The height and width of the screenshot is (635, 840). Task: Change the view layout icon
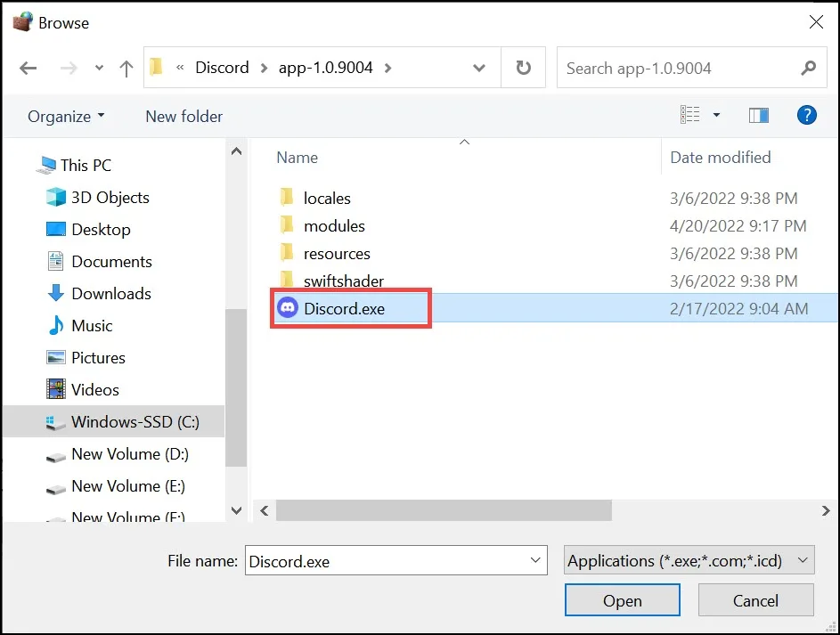click(x=690, y=115)
